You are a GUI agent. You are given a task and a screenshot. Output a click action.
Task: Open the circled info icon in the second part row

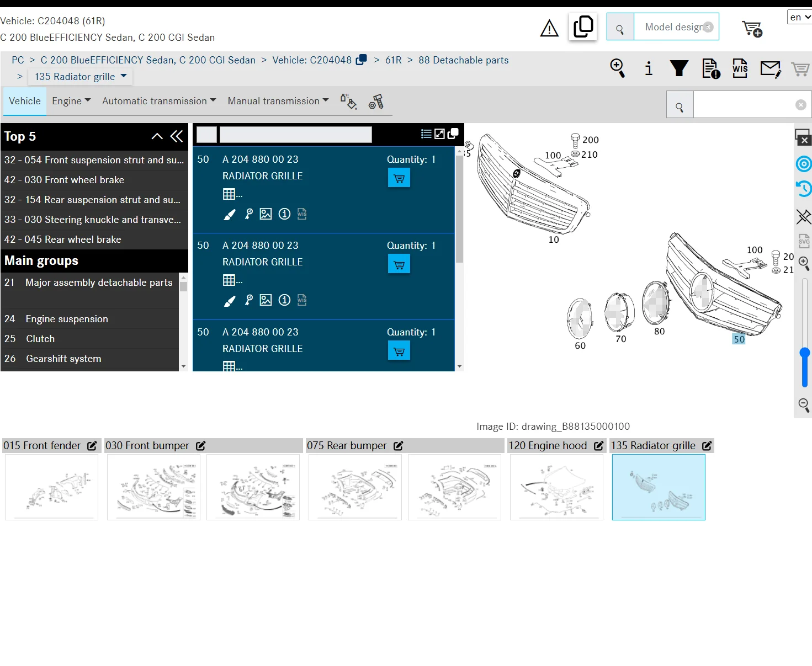tap(284, 300)
